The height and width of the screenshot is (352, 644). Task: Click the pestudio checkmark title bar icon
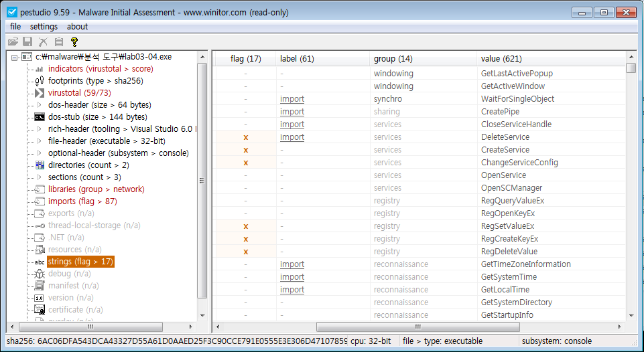(x=12, y=12)
